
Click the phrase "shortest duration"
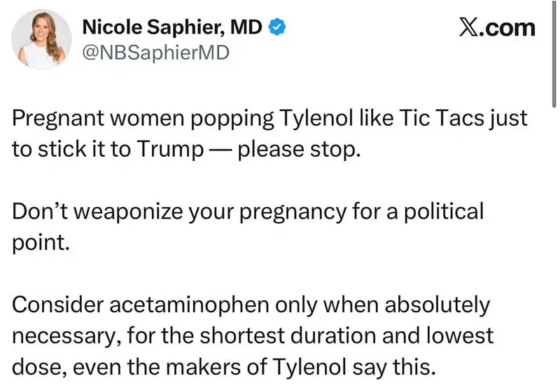[288, 335]
